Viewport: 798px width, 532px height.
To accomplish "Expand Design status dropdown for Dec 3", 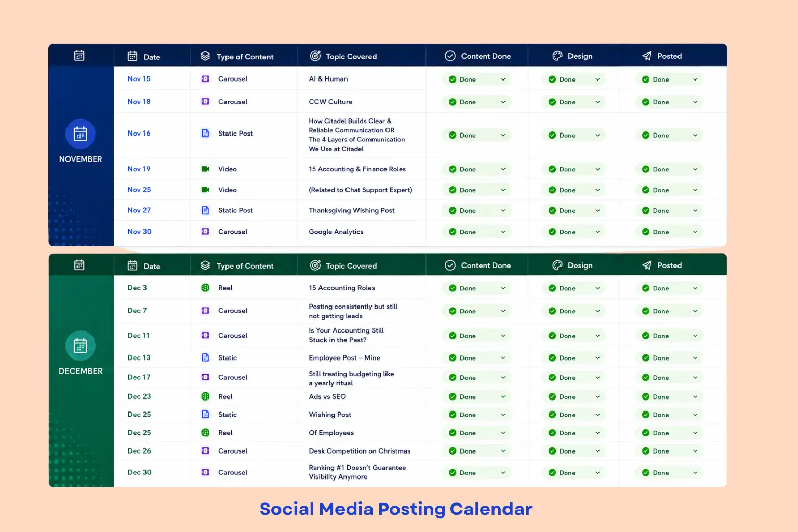I will coord(574,288).
